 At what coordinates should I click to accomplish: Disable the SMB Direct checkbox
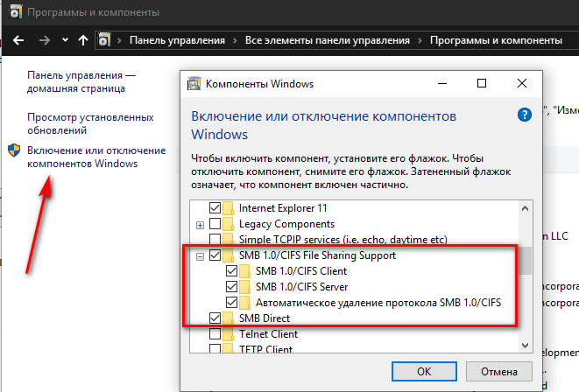click(215, 318)
